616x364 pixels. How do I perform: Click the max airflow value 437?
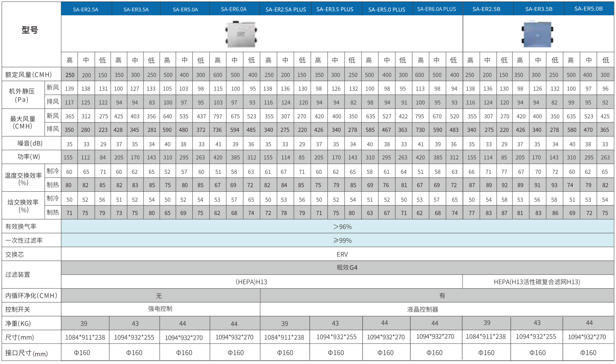[201, 116]
